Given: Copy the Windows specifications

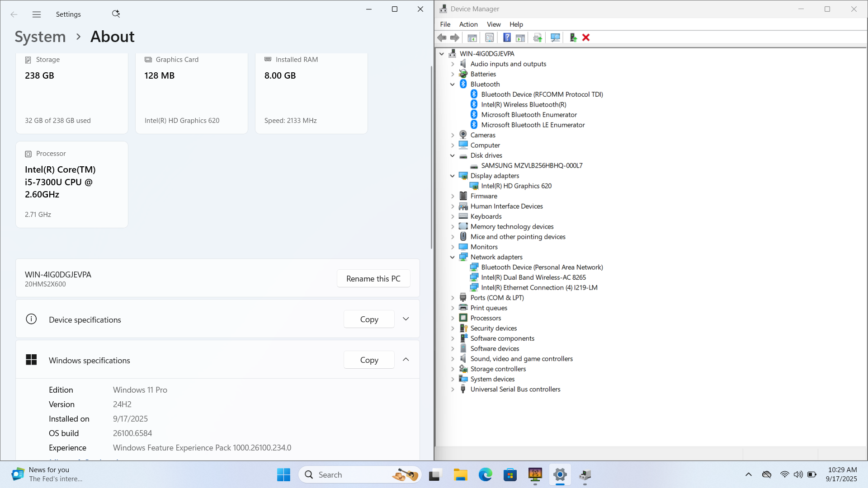Looking at the screenshot, I should [369, 360].
